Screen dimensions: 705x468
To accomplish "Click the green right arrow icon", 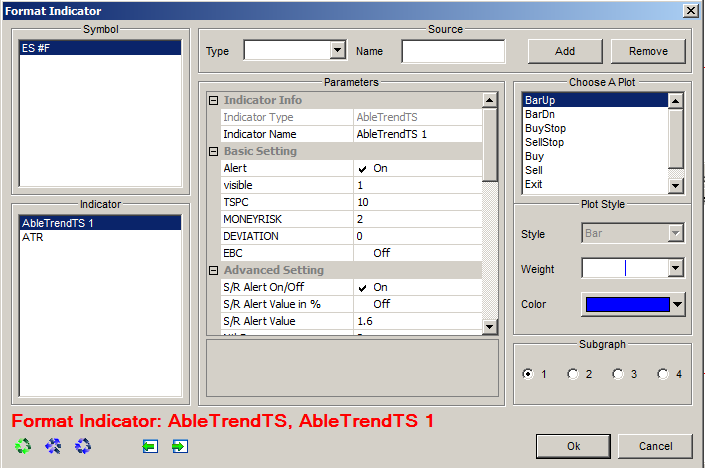I will pos(180,446).
